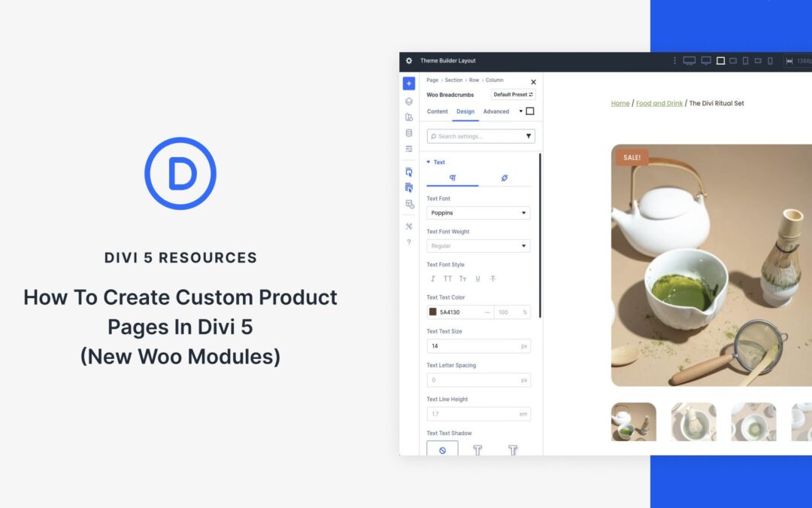Image resolution: width=812 pixels, height=508 pixels.
Task: Switch to the Content tab
Action: [437, 111]
